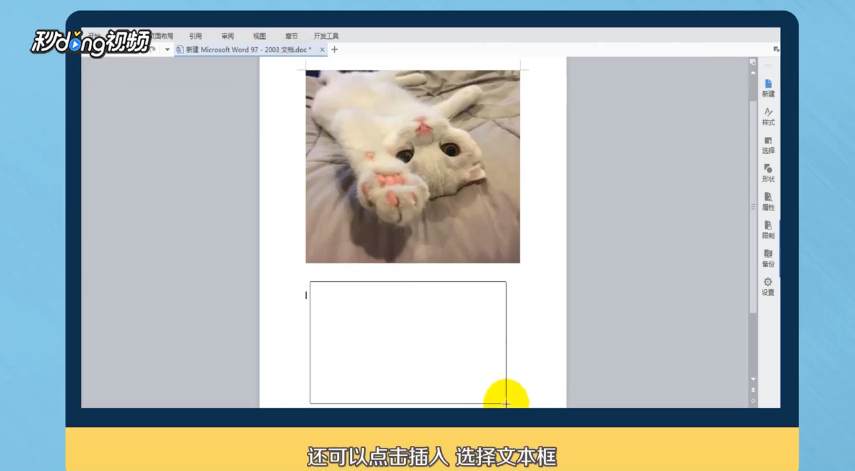Add a new document tab with plus

[x=334, y=50]
